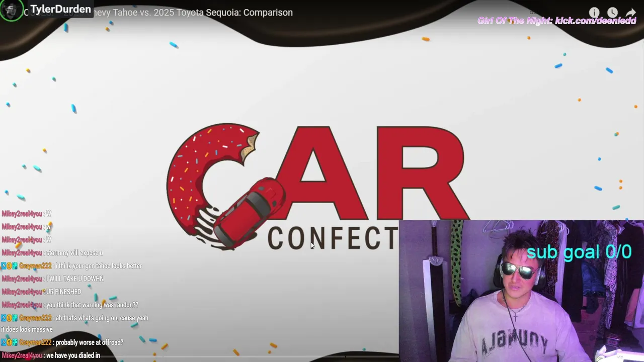The width and height of the screenshot is (644, 362).
Task: Click the streamer webcam overlay
Action: [x=521, y=291]
